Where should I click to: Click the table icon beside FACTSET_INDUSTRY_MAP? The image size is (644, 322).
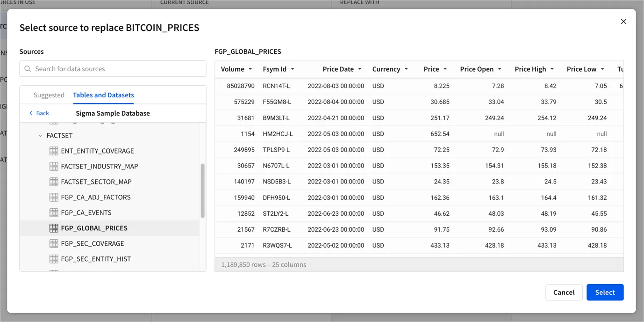point(54,166)
